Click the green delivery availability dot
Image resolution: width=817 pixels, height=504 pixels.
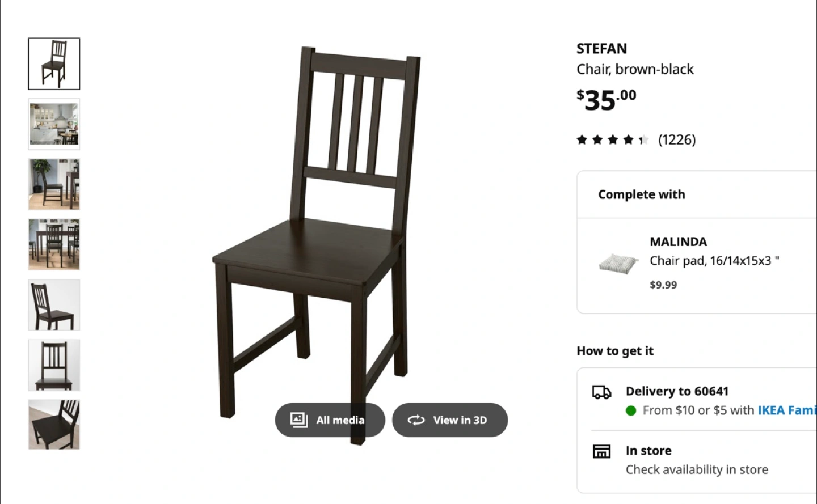pyautogui.click(x=631, y=410)
